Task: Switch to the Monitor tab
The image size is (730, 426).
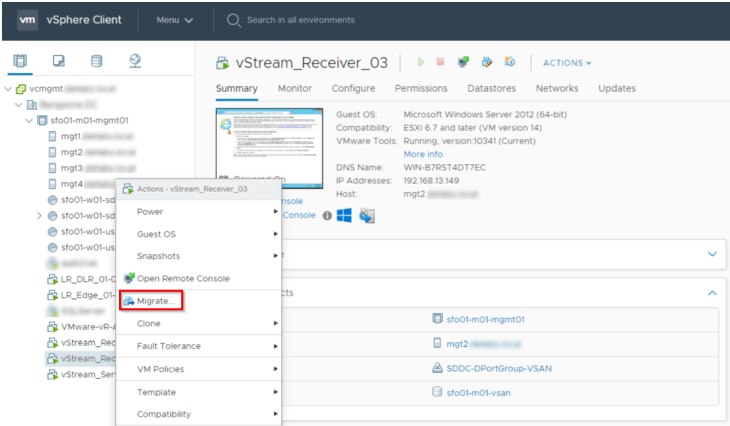Action: click(x=294, y=88)
